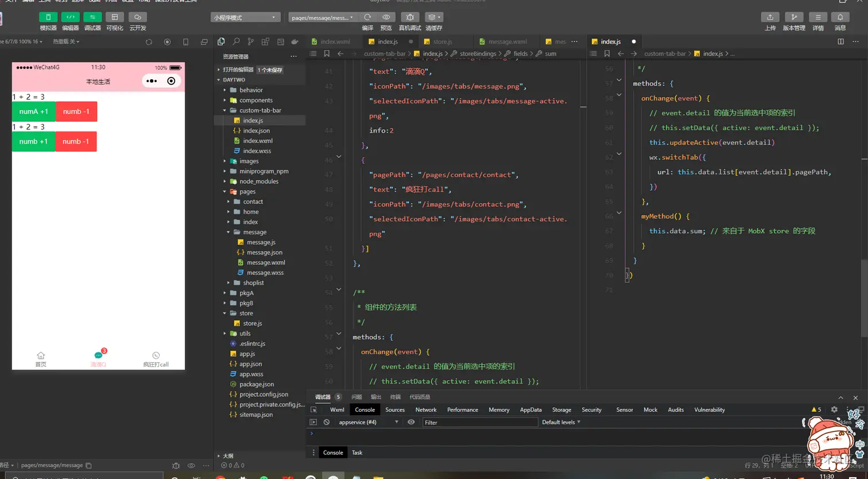This screenshot has width=868, height=479.
Task: Open the source control branch icon
Action: tap(250, 42)
